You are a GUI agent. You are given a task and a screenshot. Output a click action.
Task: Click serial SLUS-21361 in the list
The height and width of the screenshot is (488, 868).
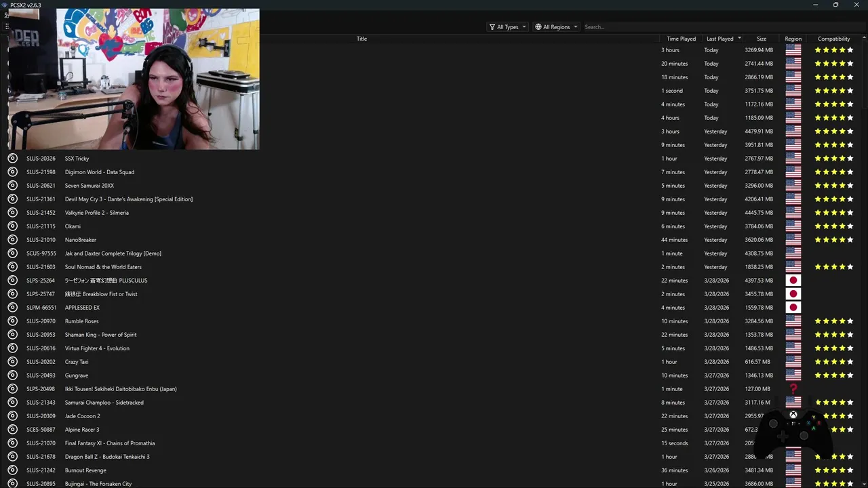click(41, 199)
